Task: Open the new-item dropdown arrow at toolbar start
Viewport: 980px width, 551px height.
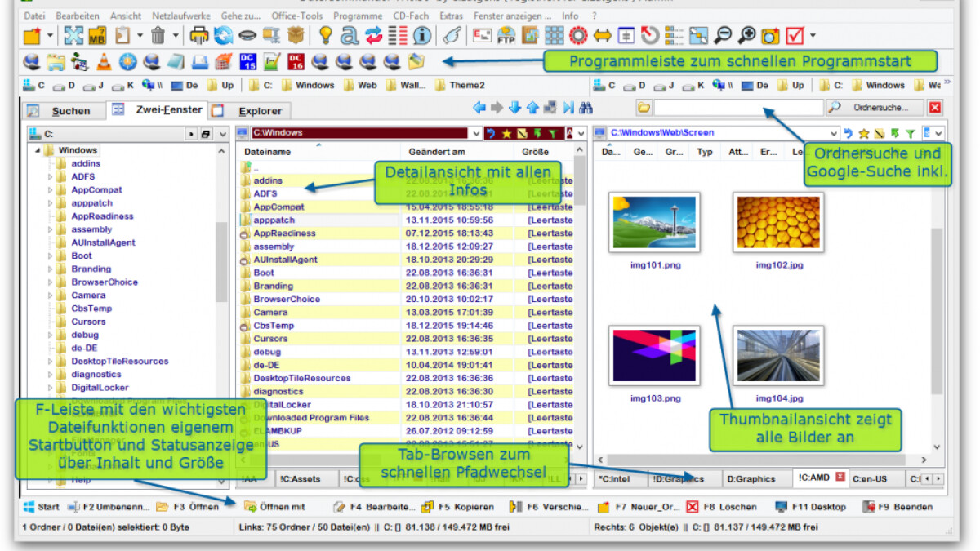Action: point(51,36)
